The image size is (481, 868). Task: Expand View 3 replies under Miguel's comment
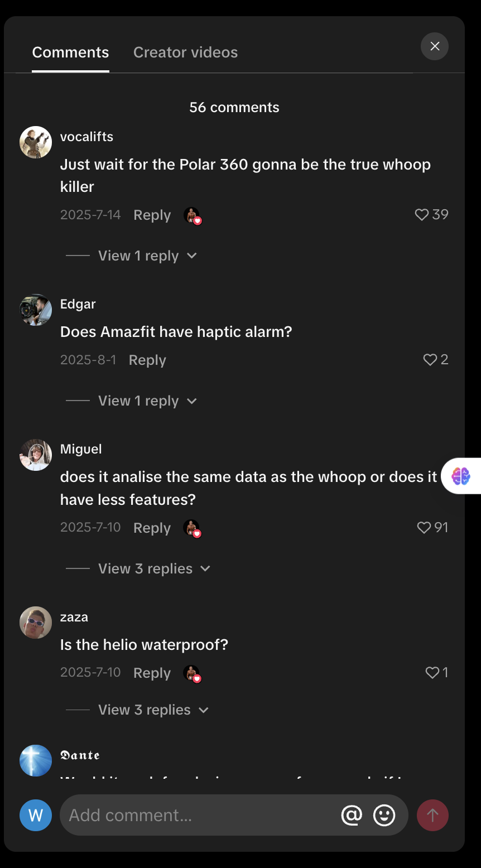coord(154,569)
